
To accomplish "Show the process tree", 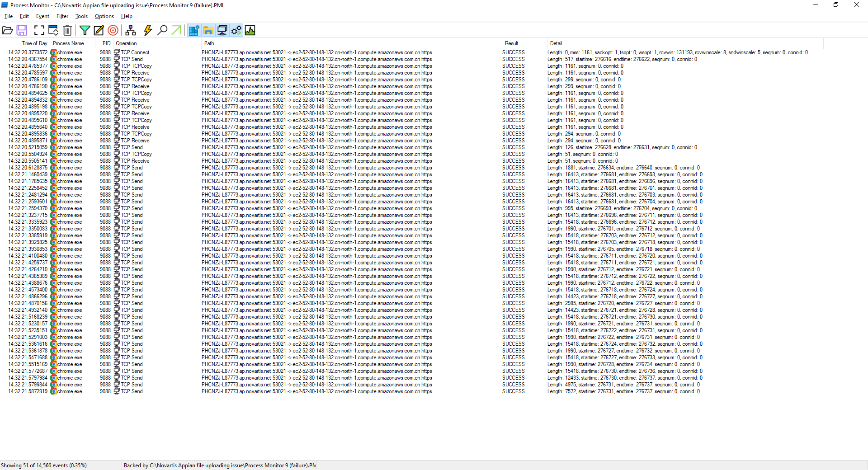I will 131,30.
